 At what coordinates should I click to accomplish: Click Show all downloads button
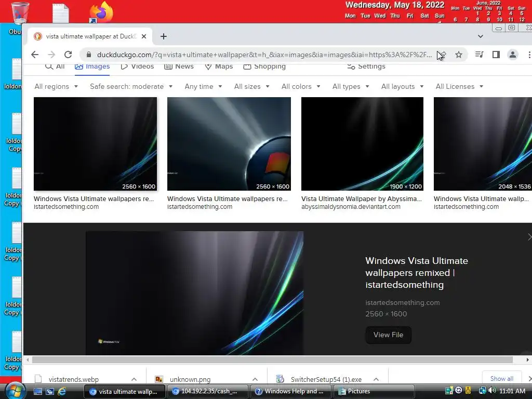point(501,379)
